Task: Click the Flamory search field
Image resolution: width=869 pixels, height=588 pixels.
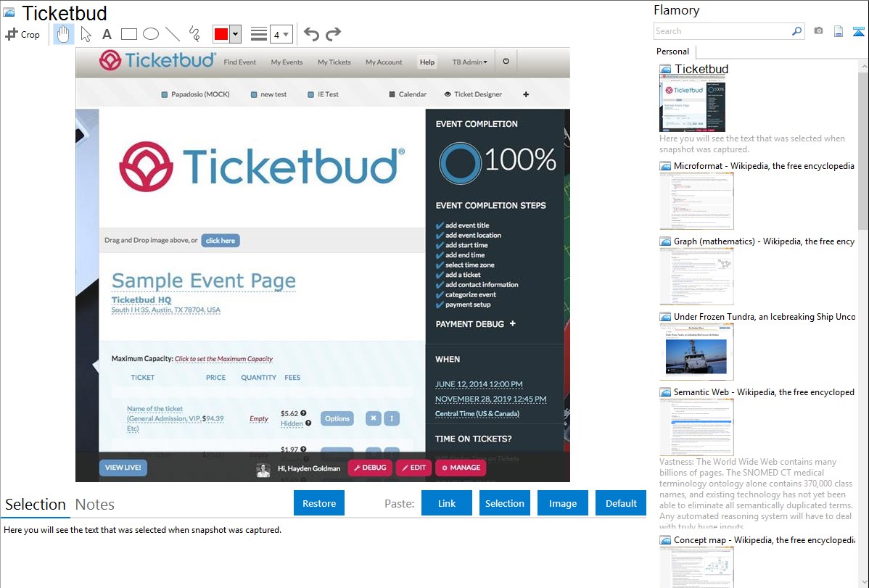Action: [722, 31]
